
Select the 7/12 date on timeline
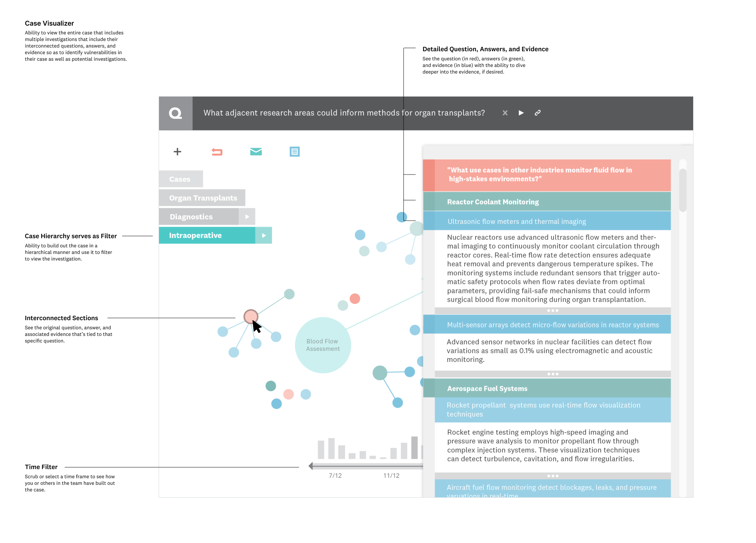click(x=335, y=476)
